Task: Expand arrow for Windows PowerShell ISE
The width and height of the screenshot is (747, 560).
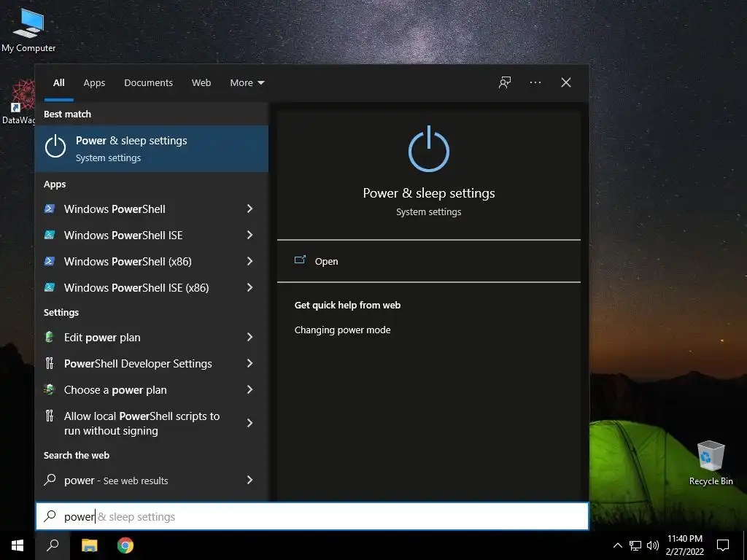Action: (249, 235)
